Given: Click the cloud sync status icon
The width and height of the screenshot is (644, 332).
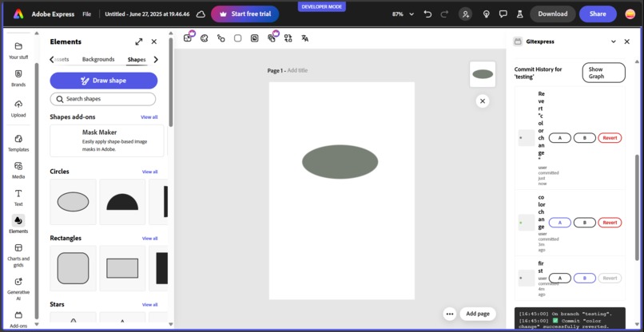Looking at the screenshot, I should [x=201, y=14].
